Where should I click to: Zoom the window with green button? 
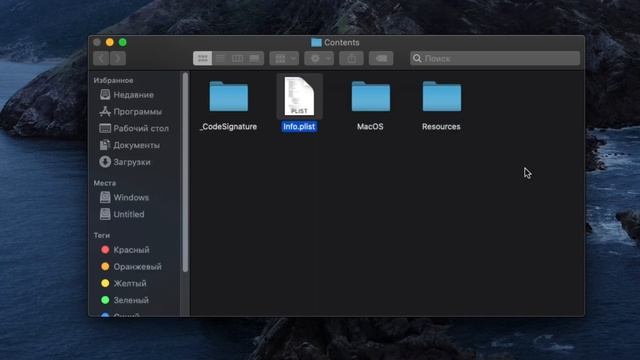(122, 42)
